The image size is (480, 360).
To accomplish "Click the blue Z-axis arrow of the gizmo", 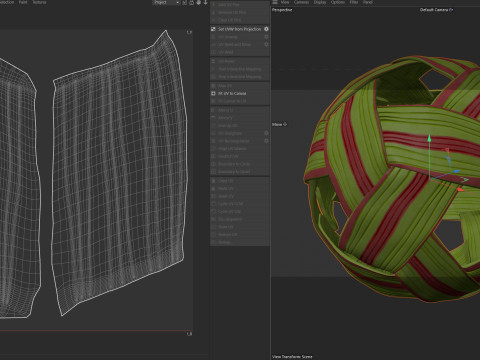I will coord(456,172).
